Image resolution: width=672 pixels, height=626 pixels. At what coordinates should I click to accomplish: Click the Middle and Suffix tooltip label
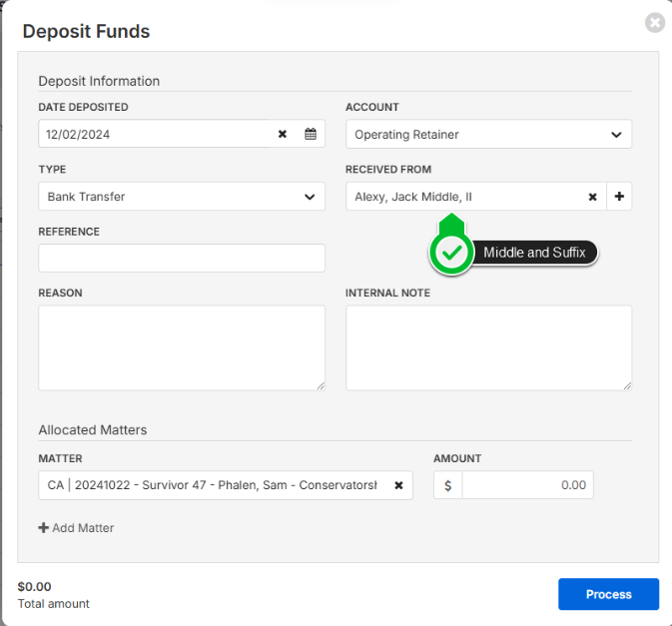(534, 253)
